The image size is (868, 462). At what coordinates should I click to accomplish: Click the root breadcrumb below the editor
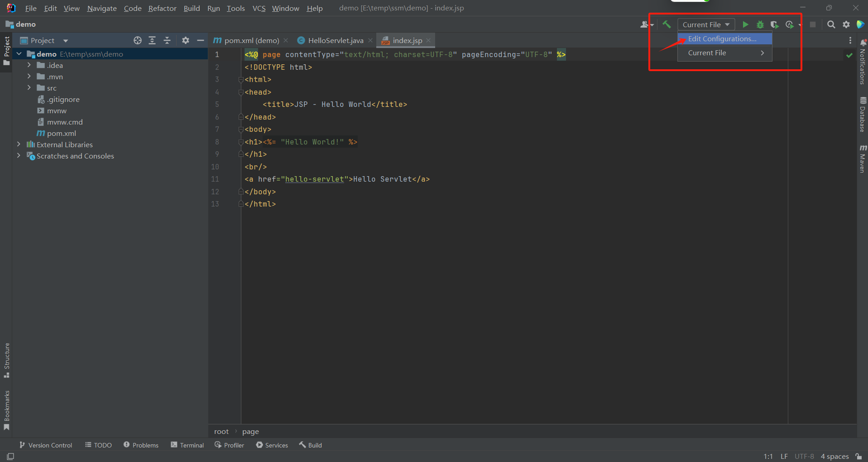(x=221, y=432)
